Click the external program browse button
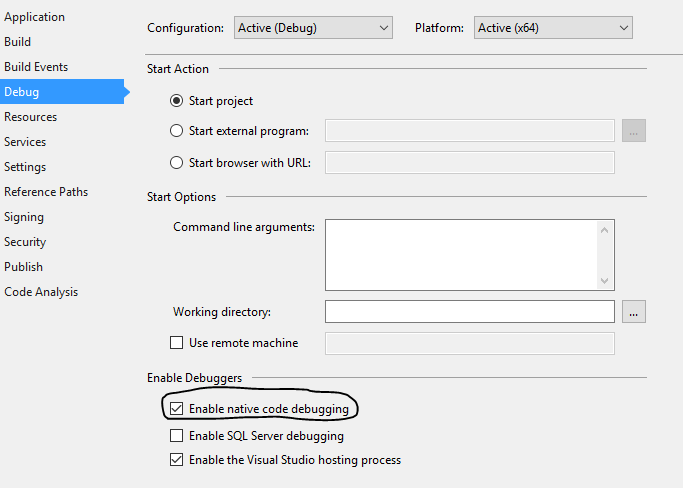Viewport: 683px width, 488px height. (634, 131)
